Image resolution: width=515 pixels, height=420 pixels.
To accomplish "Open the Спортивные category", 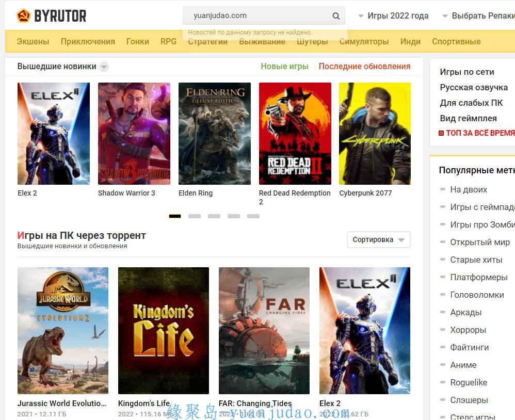I will pyautogui.click(x=456, y=42).
